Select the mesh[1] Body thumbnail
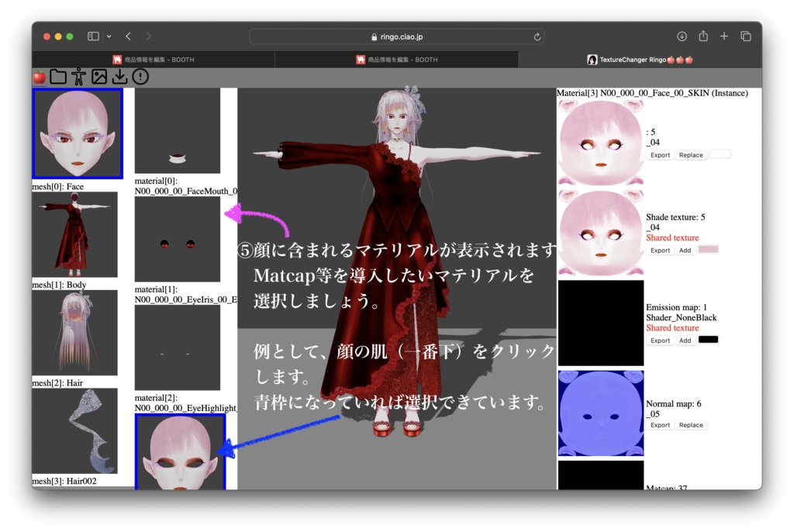 coord(74,235)
